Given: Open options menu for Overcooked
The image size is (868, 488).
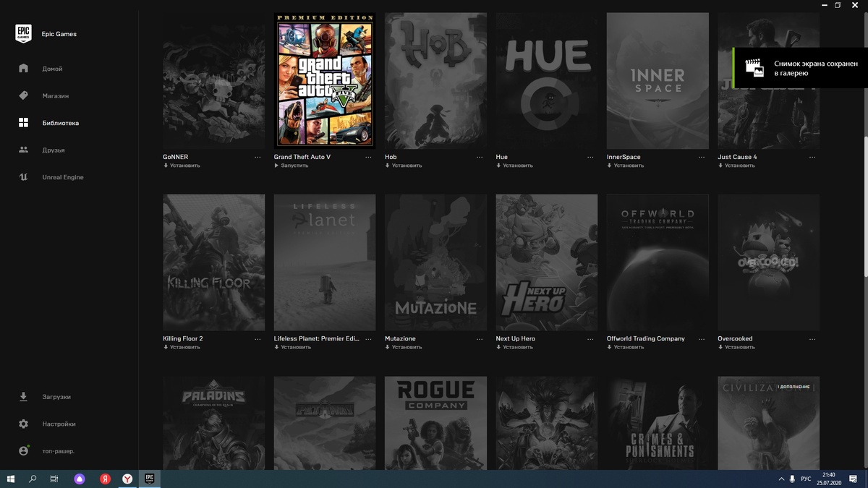Looking at the screenshot, I should [812, 338].
